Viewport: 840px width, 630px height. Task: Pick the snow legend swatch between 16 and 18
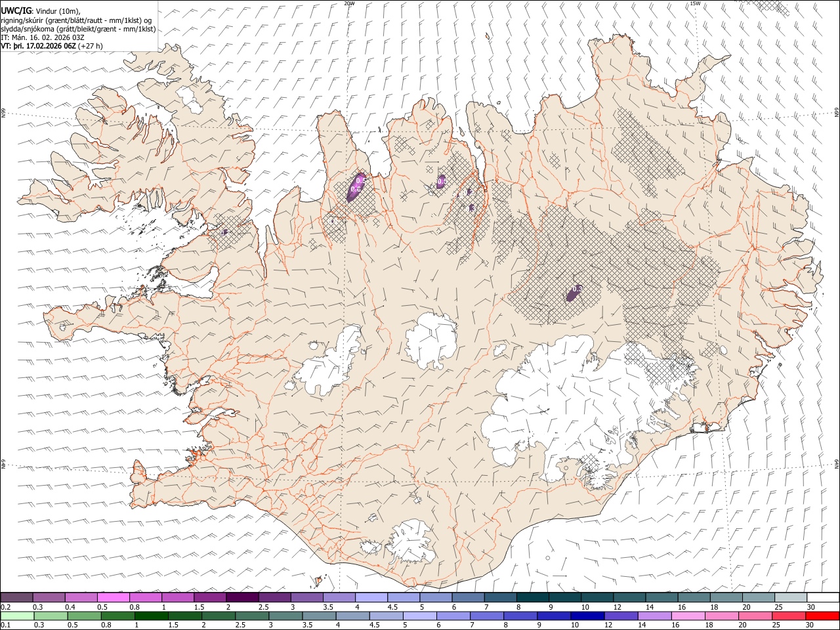(x=694, y=597)
